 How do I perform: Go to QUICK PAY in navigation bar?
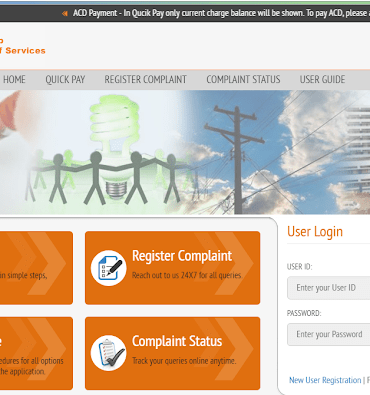(65, 79)
